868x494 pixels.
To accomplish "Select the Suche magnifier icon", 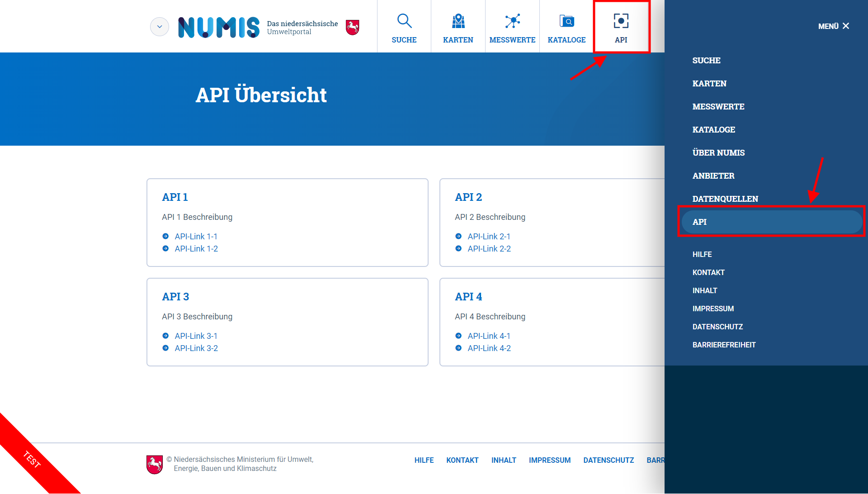I will (x=404, y=21).
